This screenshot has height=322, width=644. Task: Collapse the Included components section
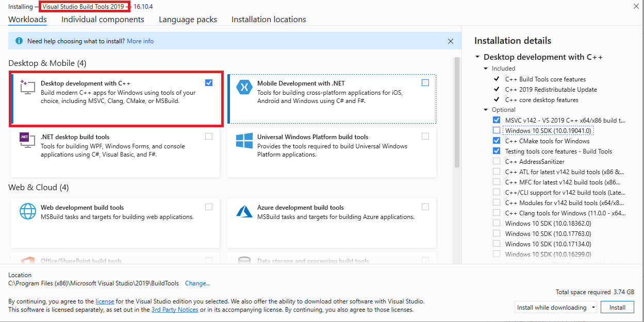click(486, 69)
